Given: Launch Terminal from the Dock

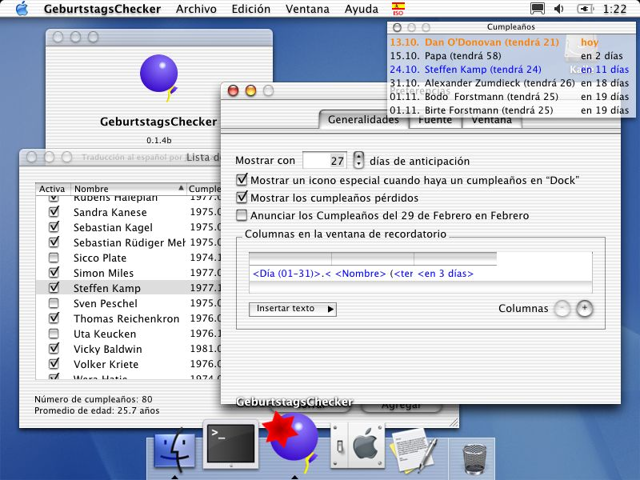Looking at the screenshot, I should [231, 445].
